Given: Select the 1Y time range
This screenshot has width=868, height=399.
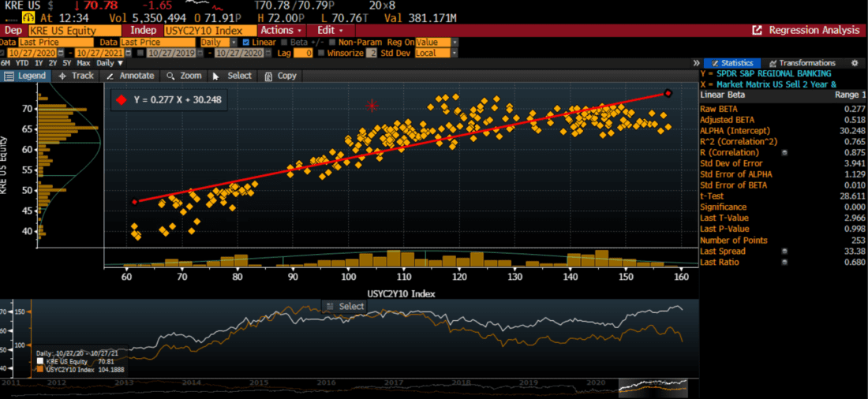Looking at the screenshot, I should [38, 63].
